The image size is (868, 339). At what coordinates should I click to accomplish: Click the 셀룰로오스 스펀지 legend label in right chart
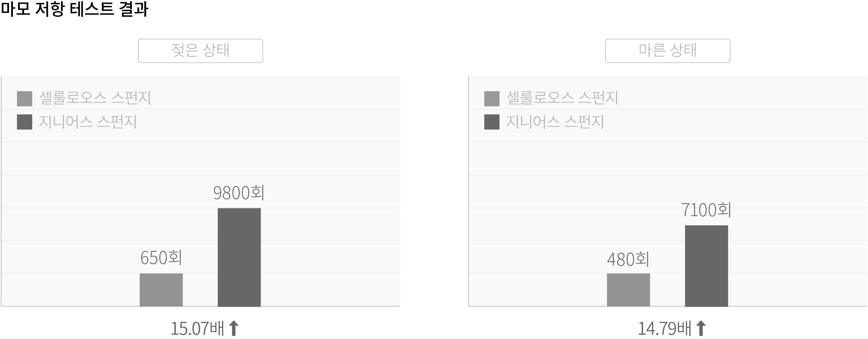pyautogui.click(x=562, y=98)
